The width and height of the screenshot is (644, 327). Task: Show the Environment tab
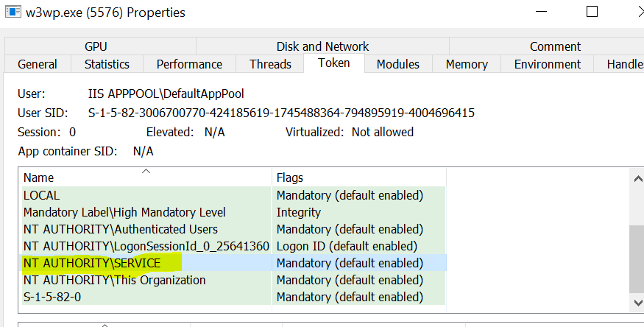coord(548,64)
